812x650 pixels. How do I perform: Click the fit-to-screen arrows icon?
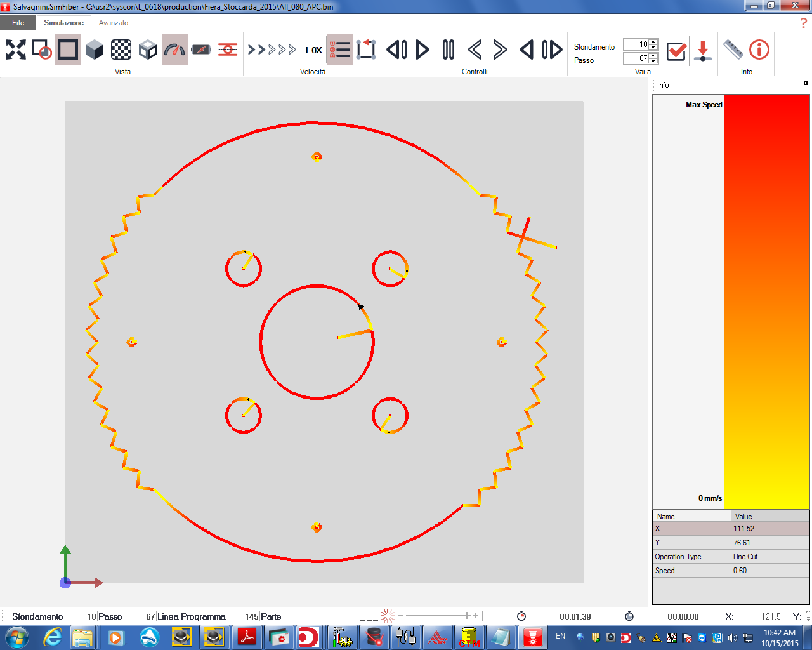tap(16, 50)
